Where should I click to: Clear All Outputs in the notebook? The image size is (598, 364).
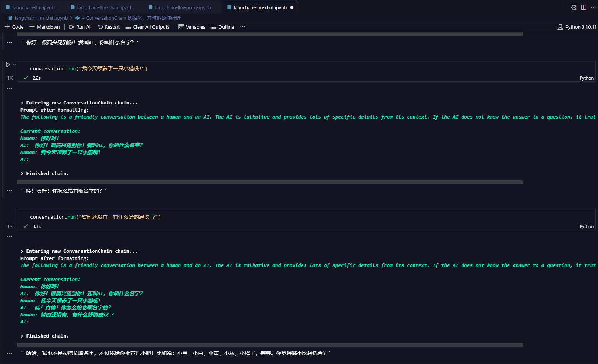point(148,27)
